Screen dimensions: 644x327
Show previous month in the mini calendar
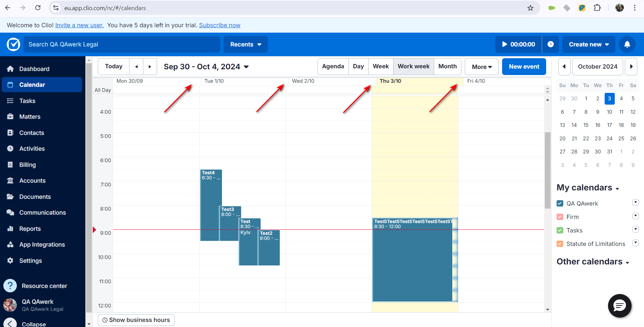tap(564, 67)
